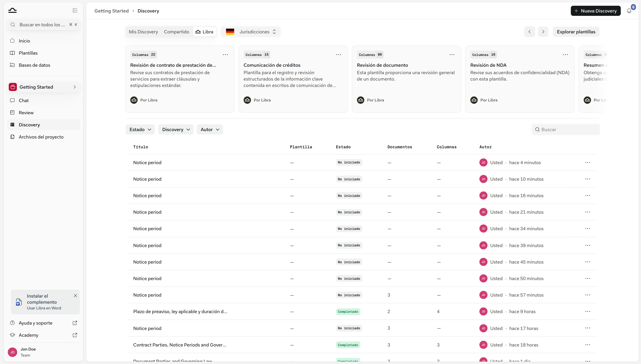Show previous template cards
641x364 pixels.
click(x=529, y=32)
